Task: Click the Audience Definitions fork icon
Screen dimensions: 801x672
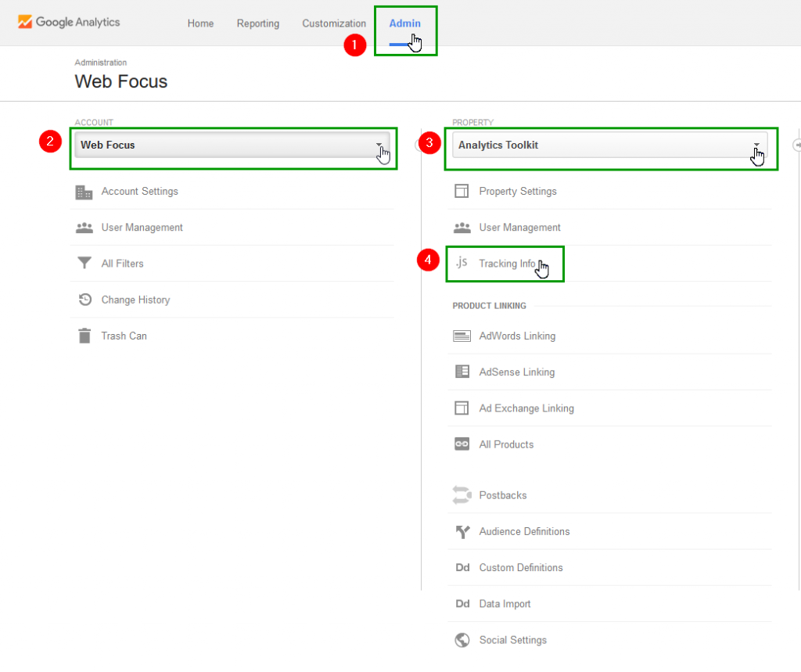Action: [x=462, y=532]
